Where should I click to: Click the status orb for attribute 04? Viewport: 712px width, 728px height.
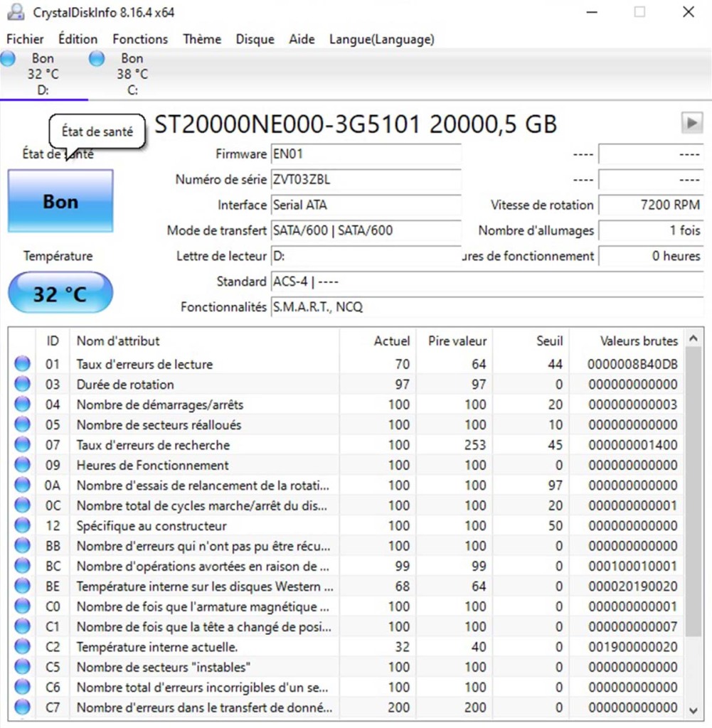pyautogui.click(x=22, y=404)
